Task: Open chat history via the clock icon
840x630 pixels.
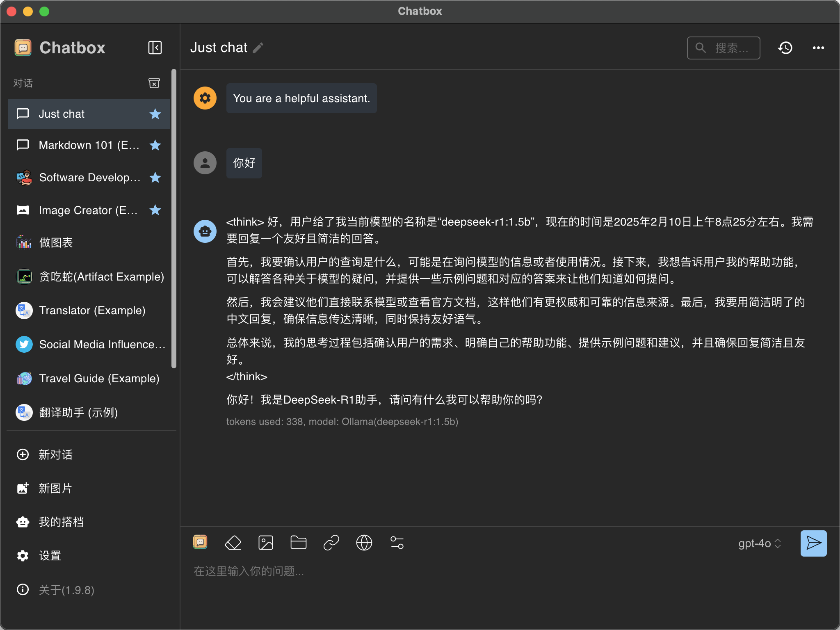Action: tap(785, 48)
